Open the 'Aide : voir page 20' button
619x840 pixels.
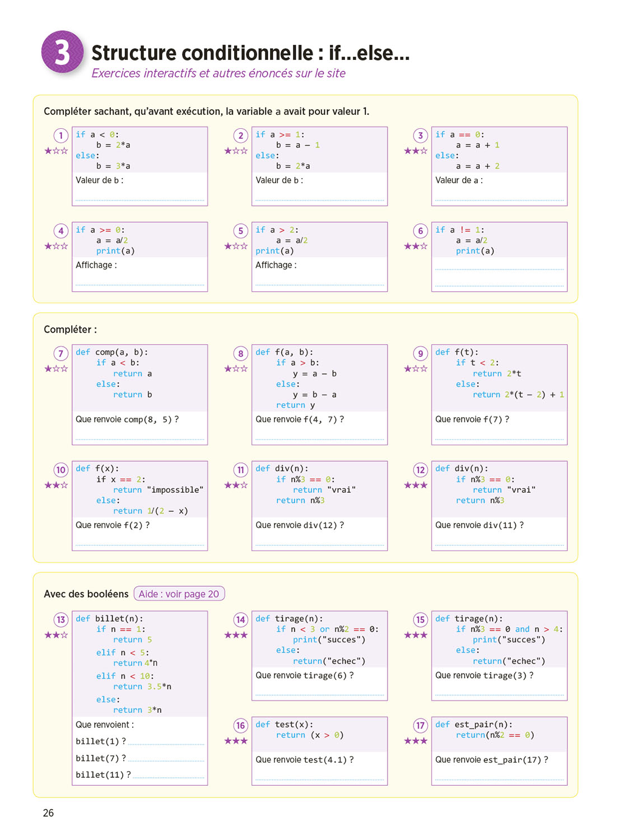[x=179, y=594]
